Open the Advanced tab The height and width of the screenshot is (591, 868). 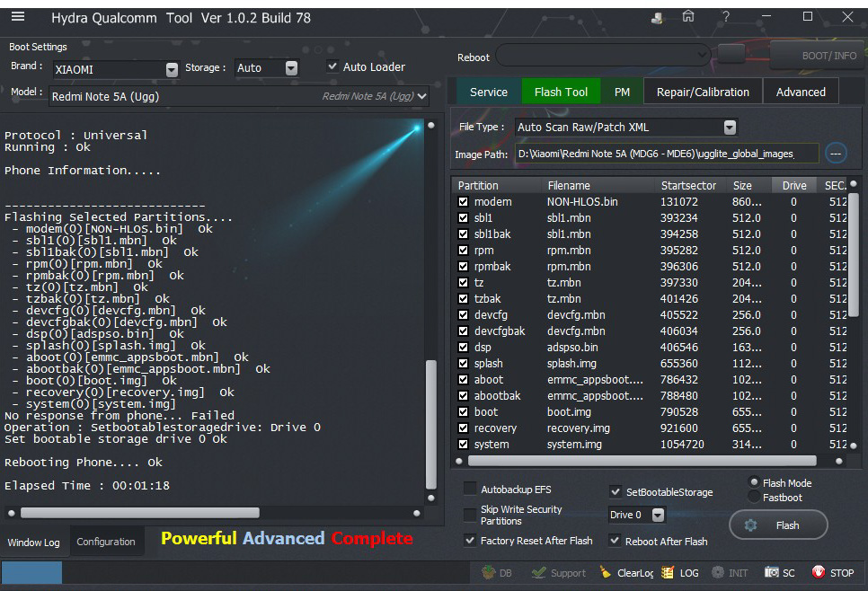(x=801, y=92)
